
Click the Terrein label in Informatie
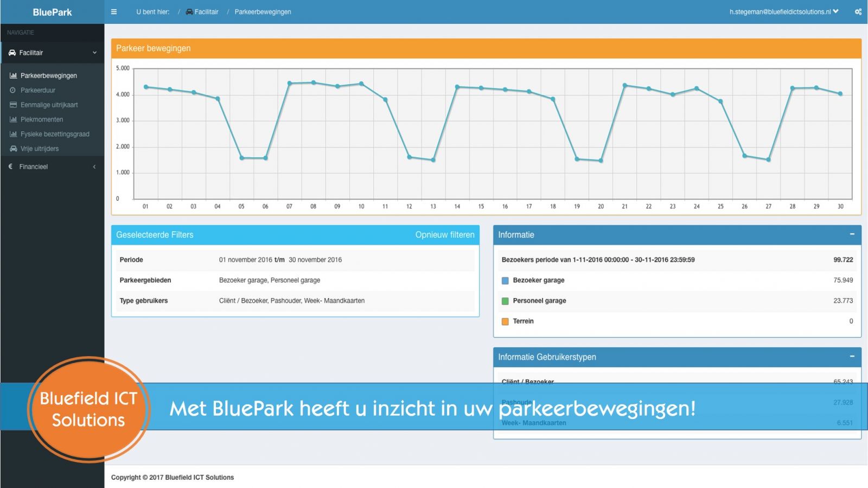pyautogui.click(x=523, y=321)
